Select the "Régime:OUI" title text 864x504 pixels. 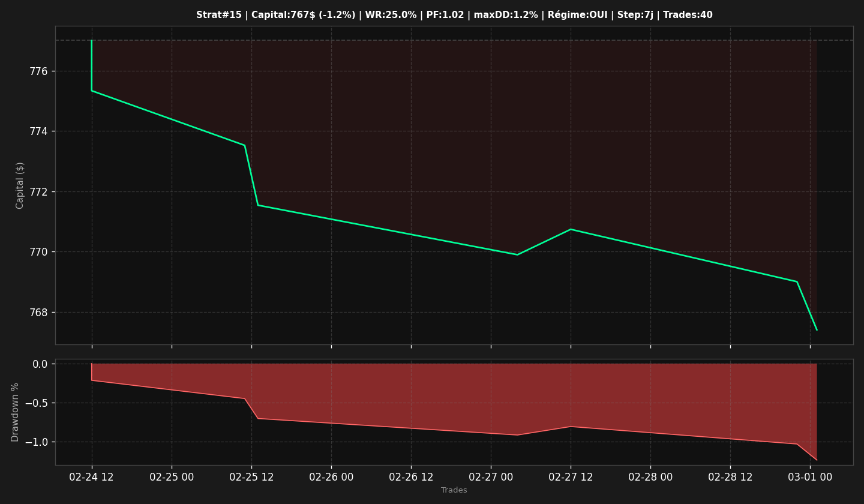click(577, 15)
